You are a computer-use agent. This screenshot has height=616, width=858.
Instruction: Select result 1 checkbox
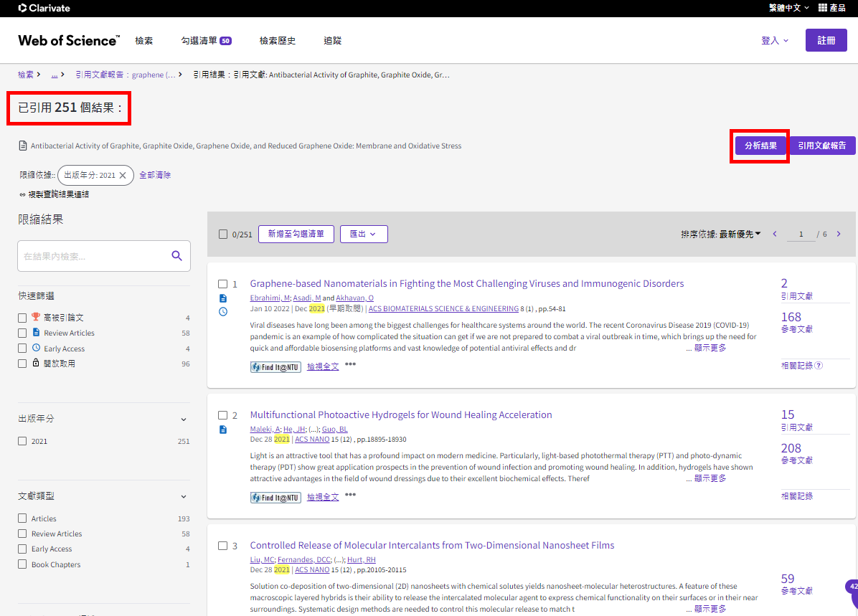click(222, 284)
